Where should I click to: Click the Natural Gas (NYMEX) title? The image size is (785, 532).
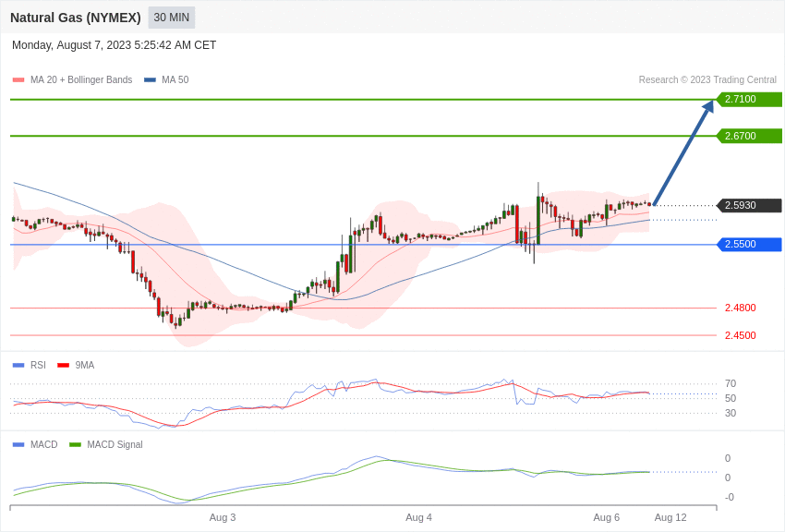tap(76, 18)
